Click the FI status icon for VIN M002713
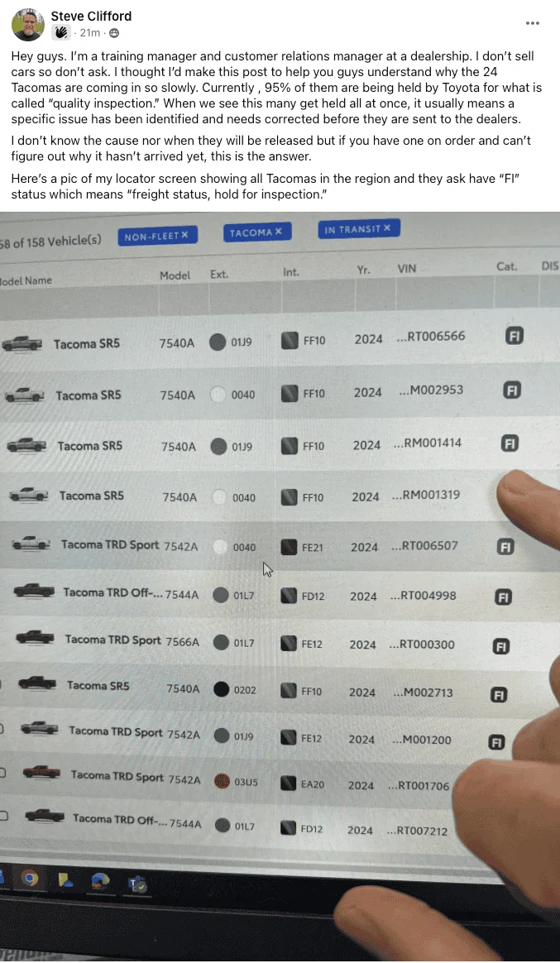 (x=498, y=695)
